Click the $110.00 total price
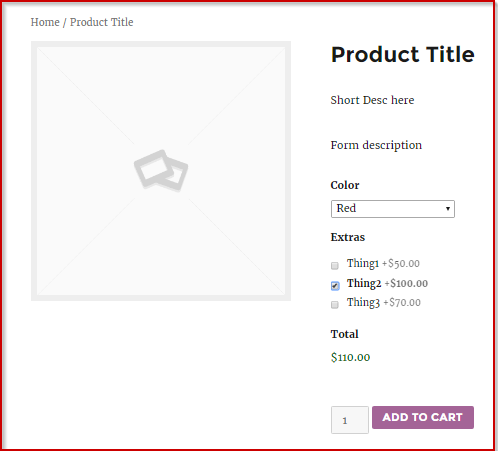 (x=350, y=357)
